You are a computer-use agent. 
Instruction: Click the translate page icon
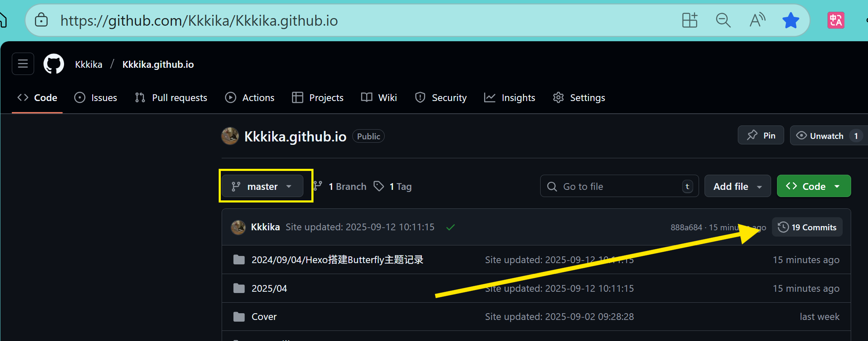[836, 20]
